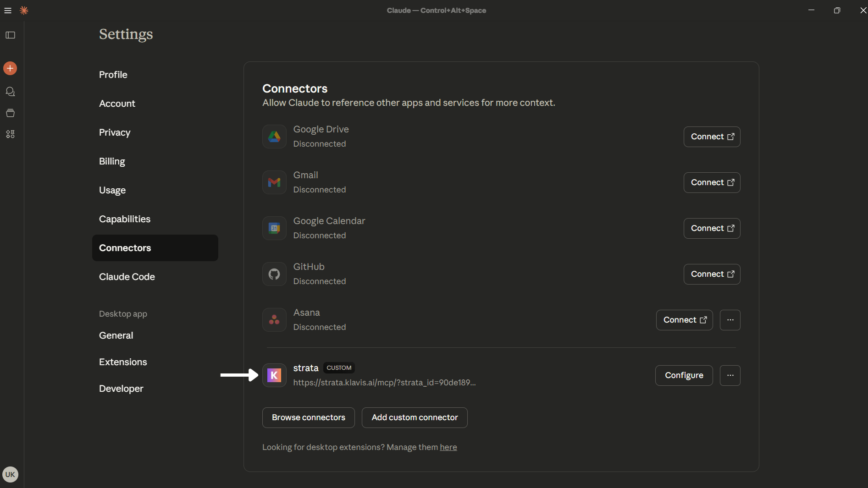Image resolution: width=868 pixels, height=488 pixels.
Task: Go to Account settings
Action: (x=117, y=104)
